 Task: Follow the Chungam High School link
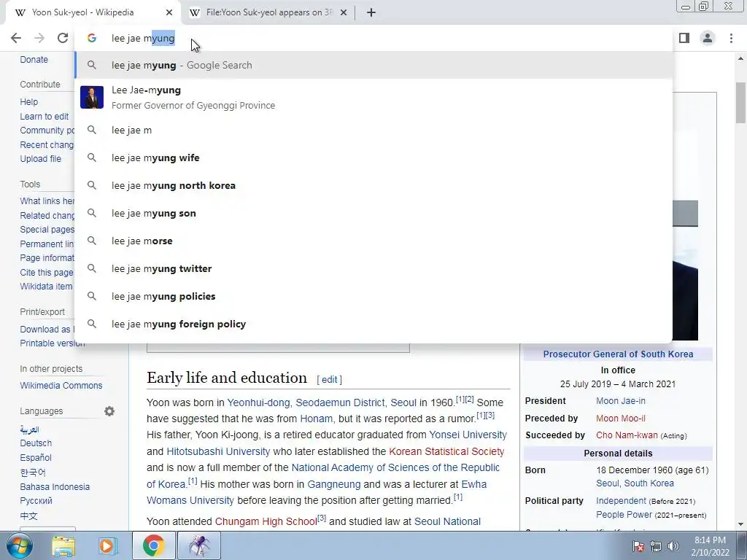266,521
